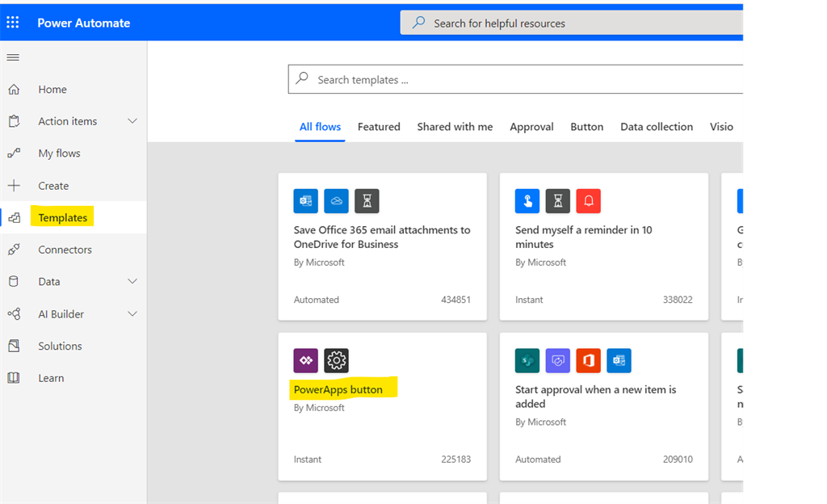Click the blue button-tap icon on reminder card
The height and width of the screenshot is (504, 827).
click(527, 201)
